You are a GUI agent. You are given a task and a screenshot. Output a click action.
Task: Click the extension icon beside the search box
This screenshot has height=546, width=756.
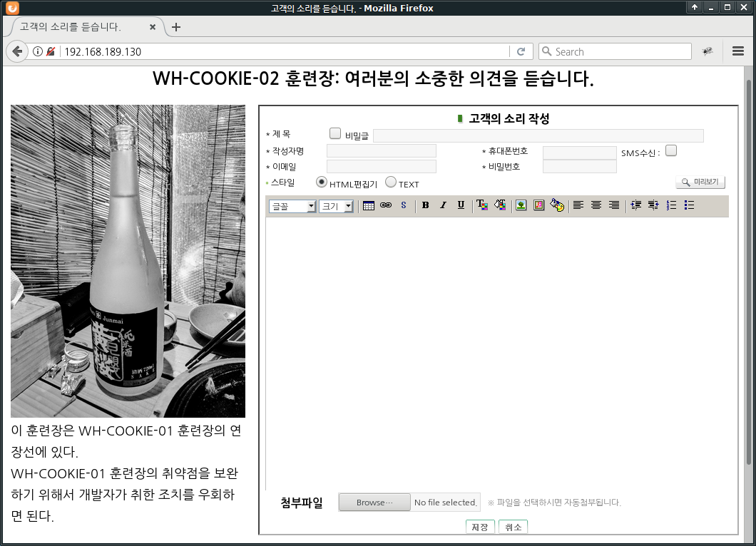pyautogui.click(x=708, y=51)
